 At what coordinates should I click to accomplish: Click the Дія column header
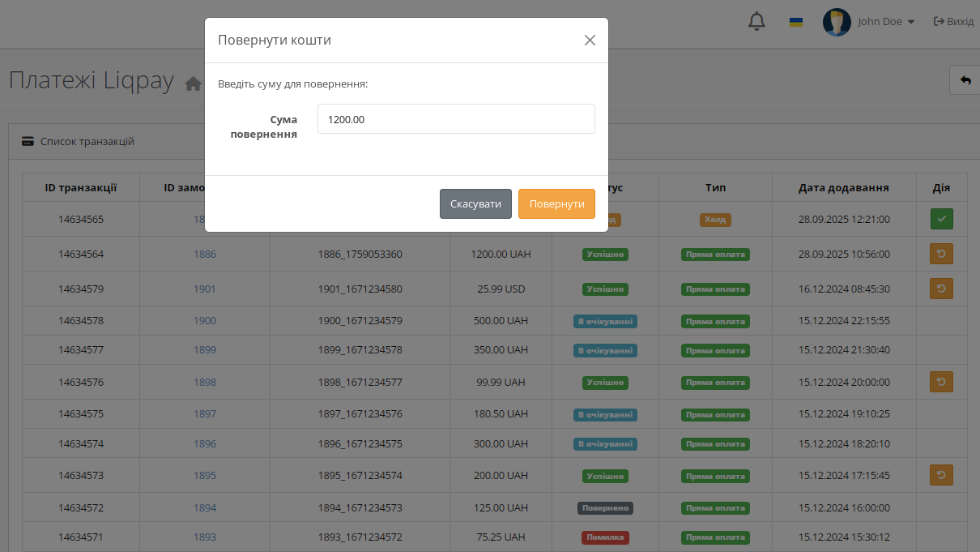point(941,187)
